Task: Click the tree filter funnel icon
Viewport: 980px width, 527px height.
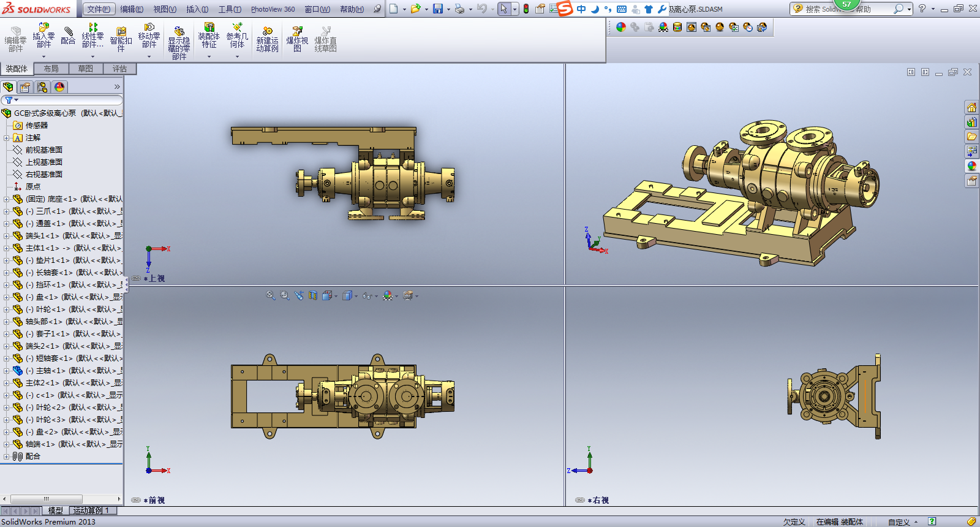Action: [9, 100]
